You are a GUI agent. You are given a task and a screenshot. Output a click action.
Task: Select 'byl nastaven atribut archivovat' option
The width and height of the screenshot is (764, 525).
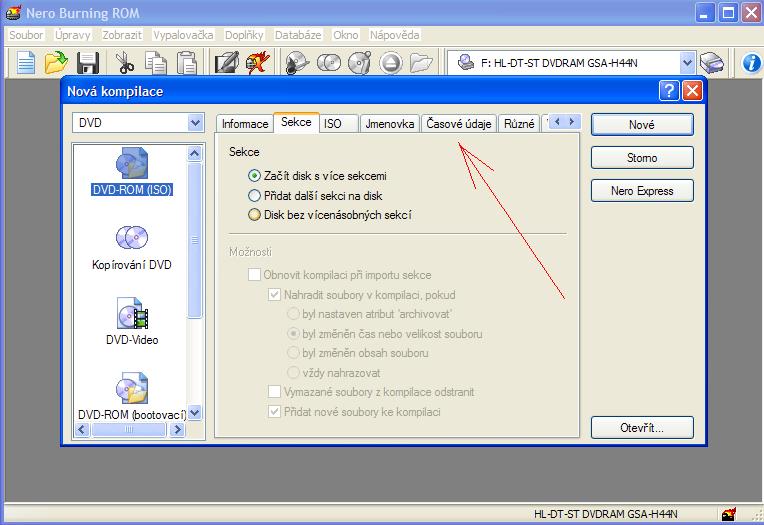click(x=293, y=314)
